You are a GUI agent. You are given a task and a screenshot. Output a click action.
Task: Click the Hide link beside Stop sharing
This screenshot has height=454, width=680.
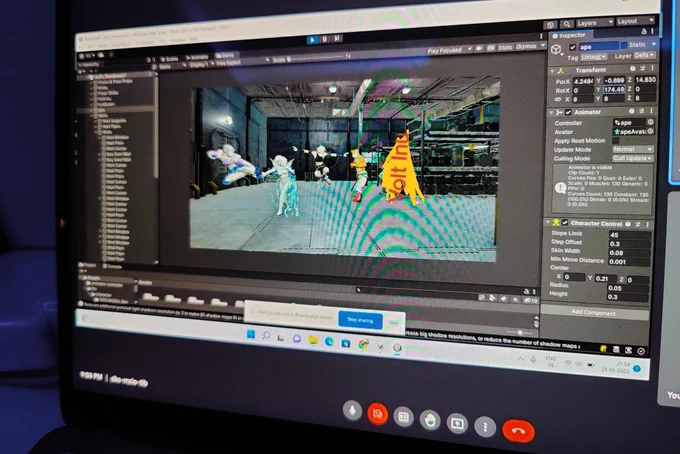point(393,323)
